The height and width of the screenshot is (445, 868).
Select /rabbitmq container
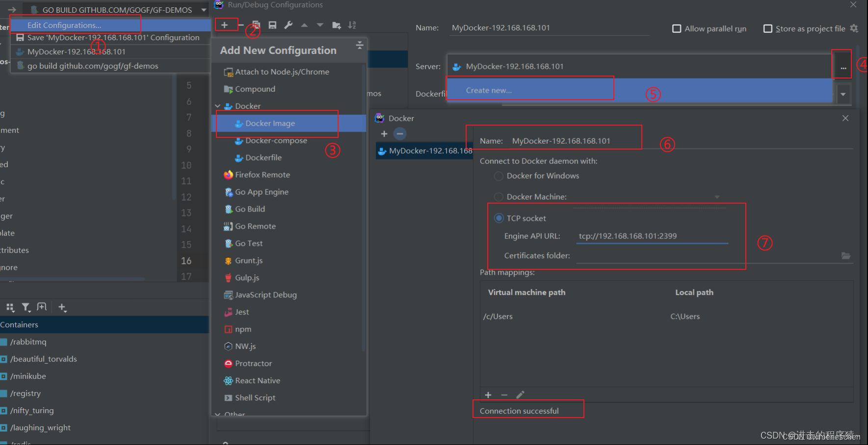point(104,342)
